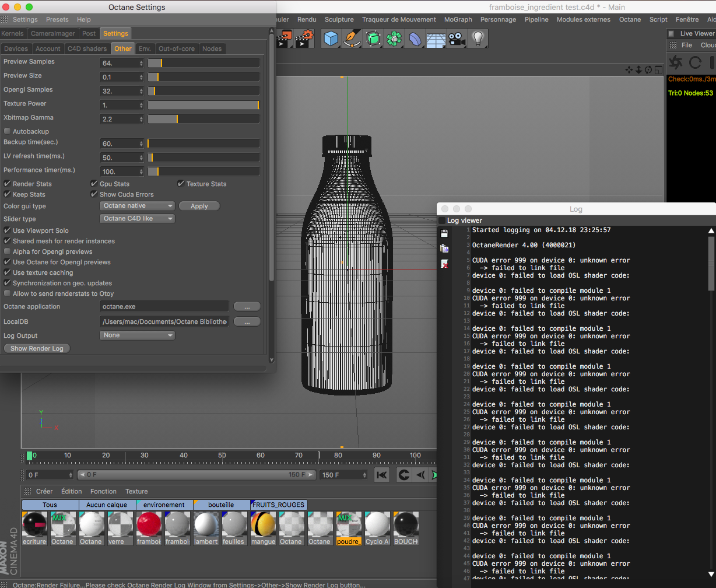Click the clear log icon with red X

[x=444, y=264]
